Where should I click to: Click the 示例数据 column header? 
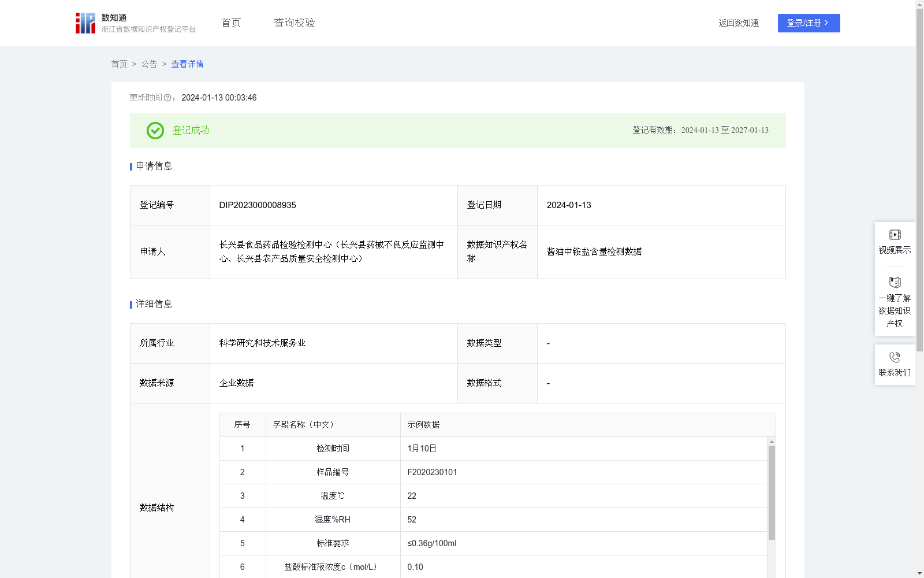tap(588, 425)
